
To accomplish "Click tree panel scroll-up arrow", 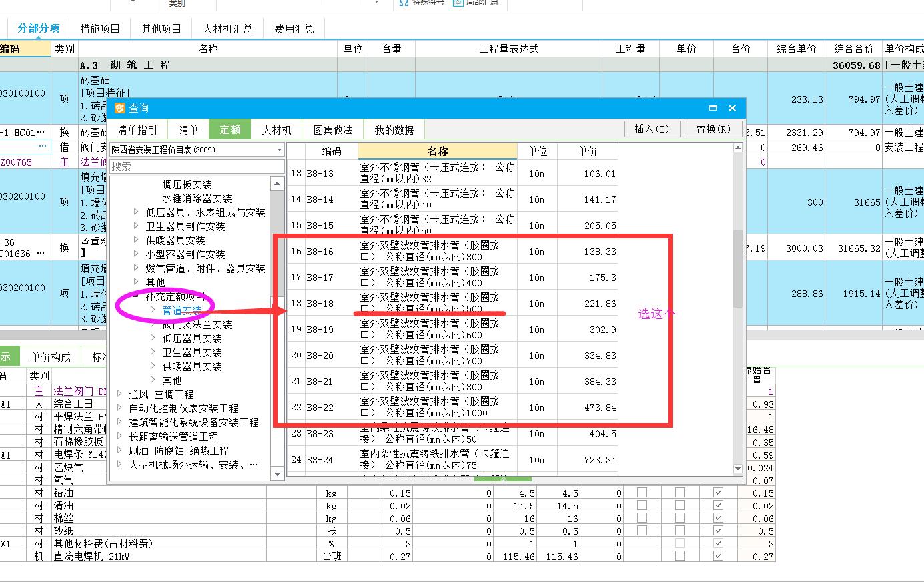I will (x=278, y=183).
